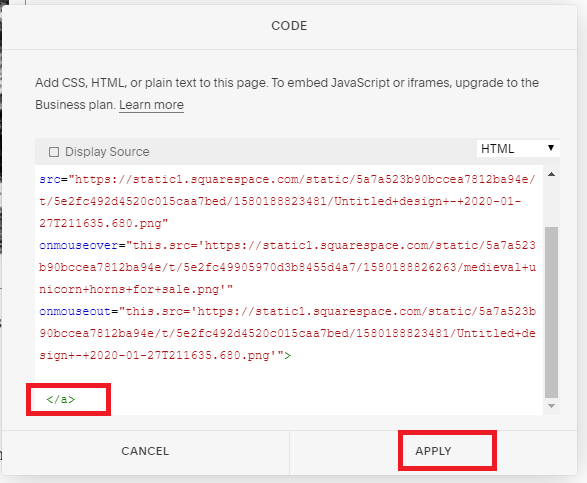The width and height of the screenshot is (587, 483).
Task: Click the CODE dialog title
Action: click(289, 26)
